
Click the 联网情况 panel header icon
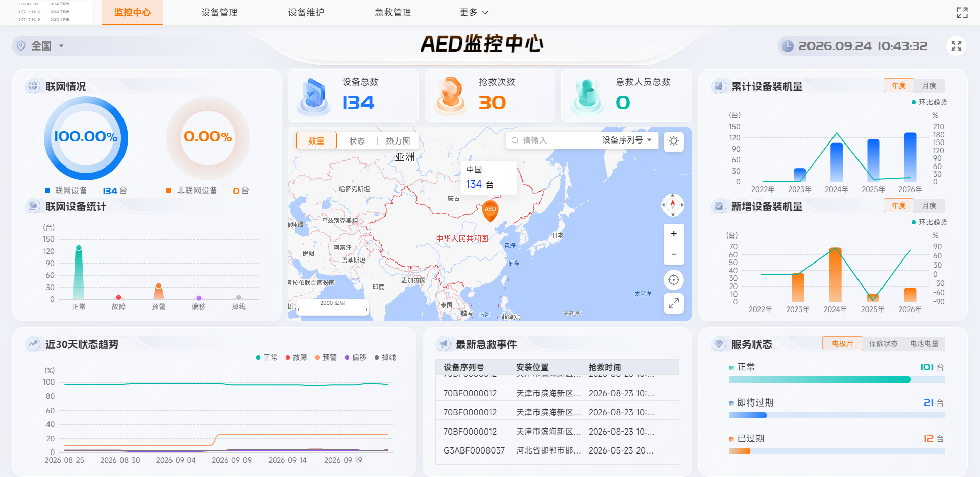point(33,86)
